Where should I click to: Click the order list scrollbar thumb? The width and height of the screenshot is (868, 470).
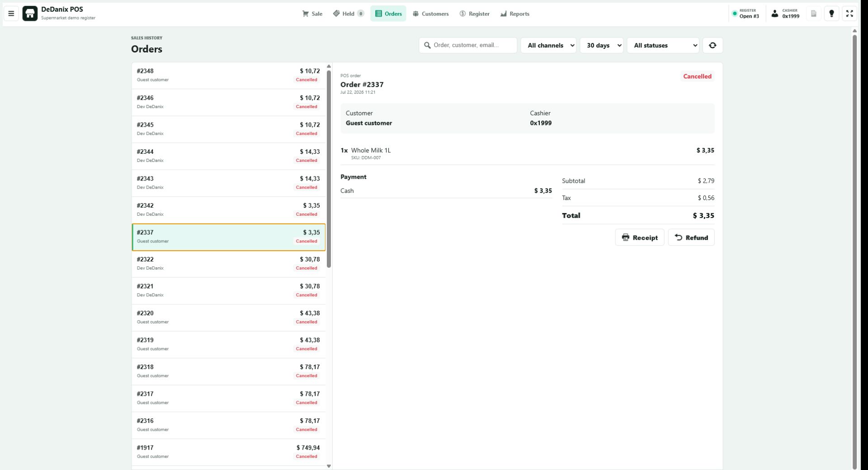click(x=329, y=169)
